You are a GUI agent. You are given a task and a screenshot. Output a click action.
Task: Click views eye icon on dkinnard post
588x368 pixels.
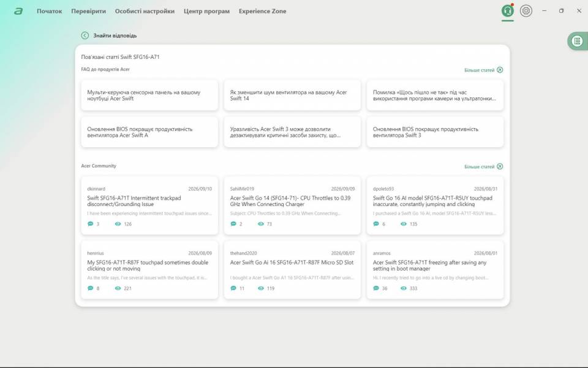[118, 224]
